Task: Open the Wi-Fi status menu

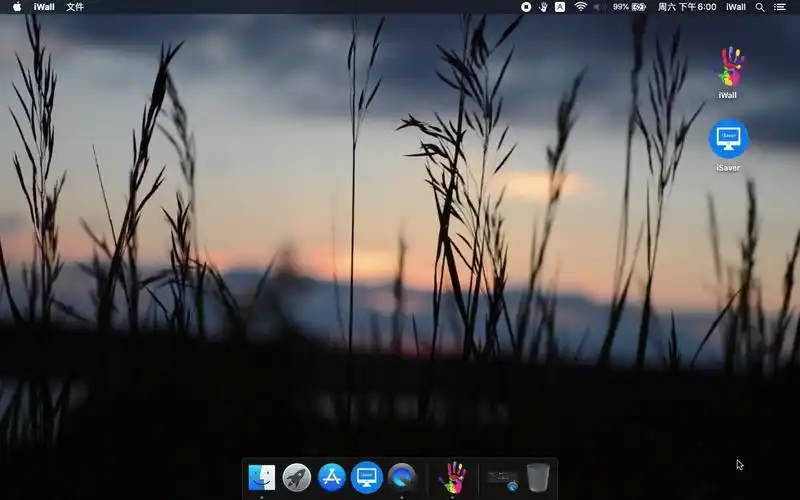Action: point(580,7)
